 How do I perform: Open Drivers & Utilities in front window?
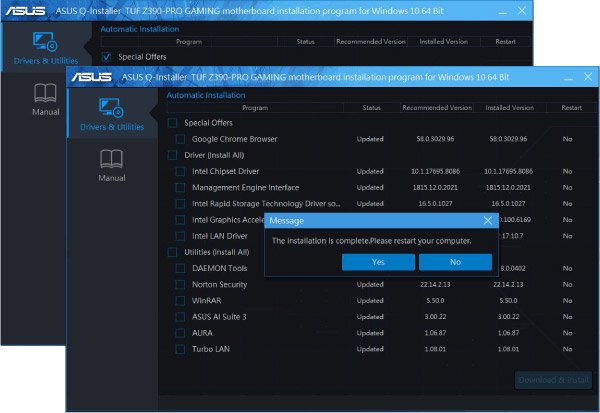click(x=112, y=114)
